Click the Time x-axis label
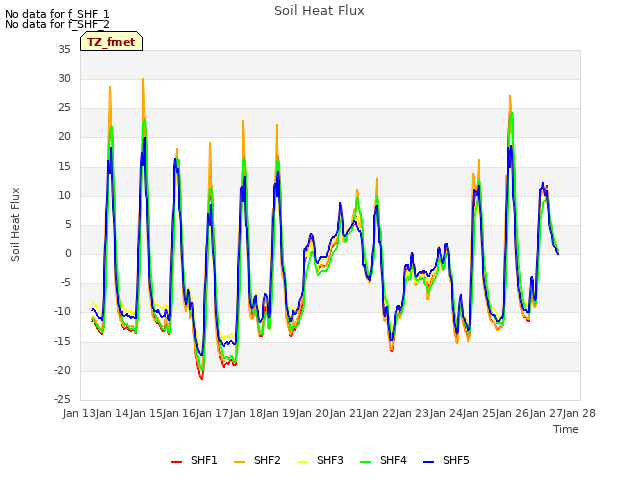Image resolution: width=640 pixels, height=480 pixels. tap(566, 429)
